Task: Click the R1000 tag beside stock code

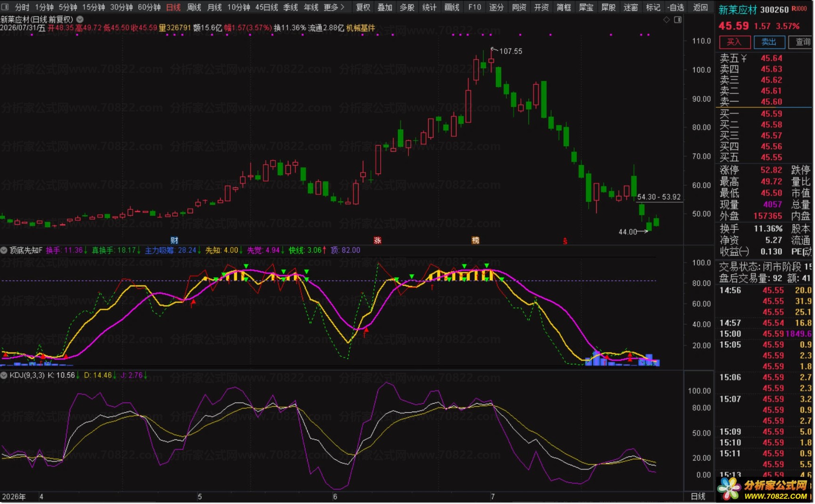Action: point(799,9)
